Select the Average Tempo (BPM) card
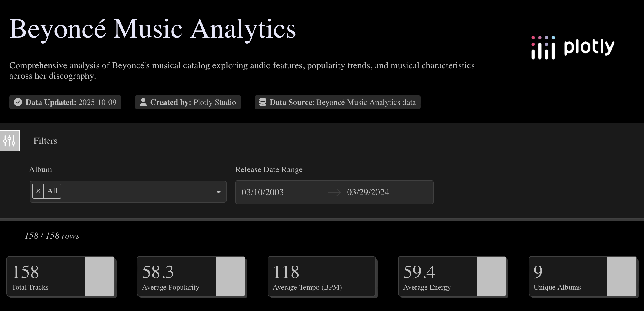Viewport: 644px width, 311px height. tap(322, 276)
